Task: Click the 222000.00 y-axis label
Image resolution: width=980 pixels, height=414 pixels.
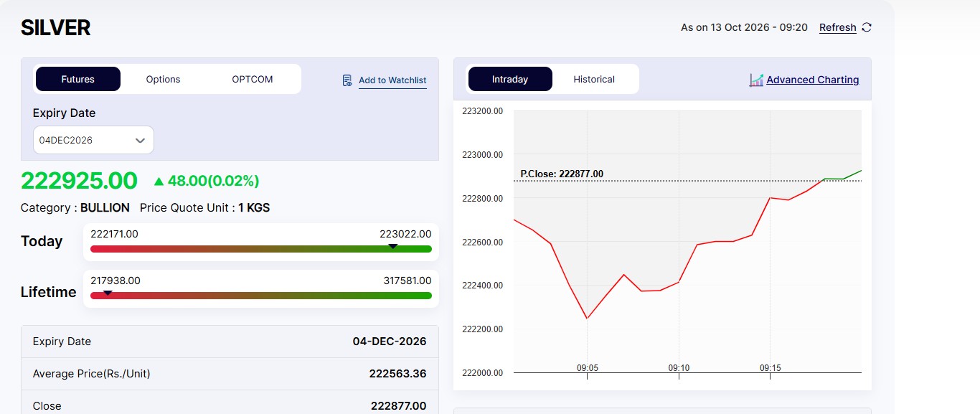Action: click(482, 373)
